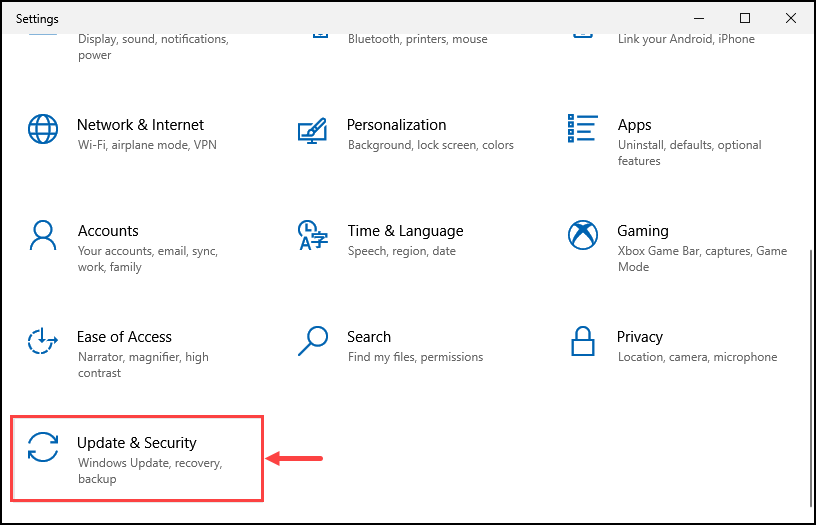
Task: Click the Time & Language icon
Action: click(x=312, y=235)
